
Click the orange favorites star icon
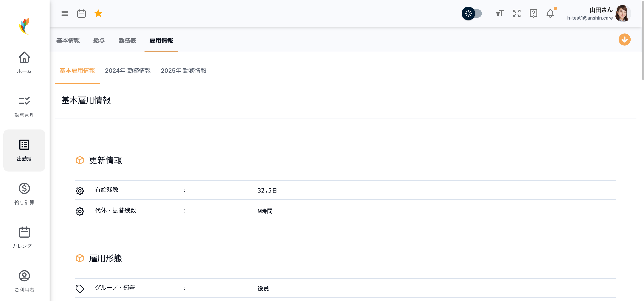pyautogui.click(x=98, y=13)
